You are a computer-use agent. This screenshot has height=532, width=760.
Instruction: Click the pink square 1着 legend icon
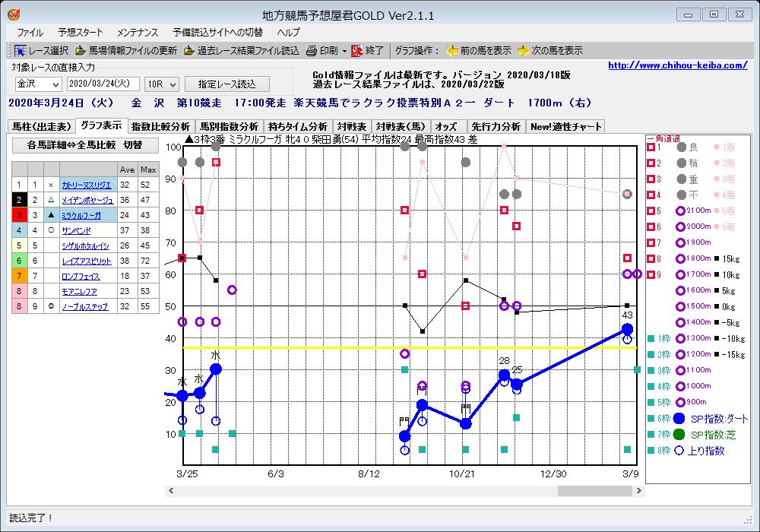tap(717, 147)
